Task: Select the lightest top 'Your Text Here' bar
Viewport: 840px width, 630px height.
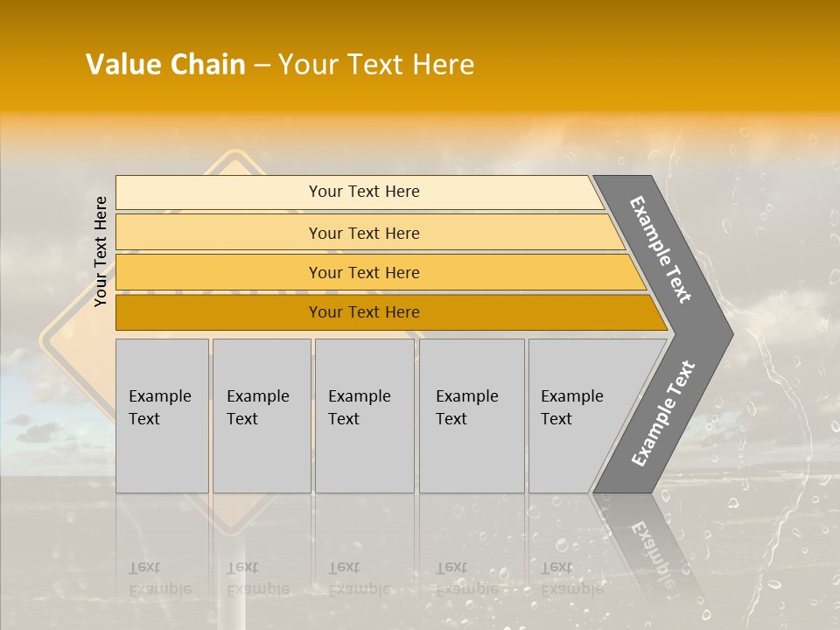Action: [363, 192]
